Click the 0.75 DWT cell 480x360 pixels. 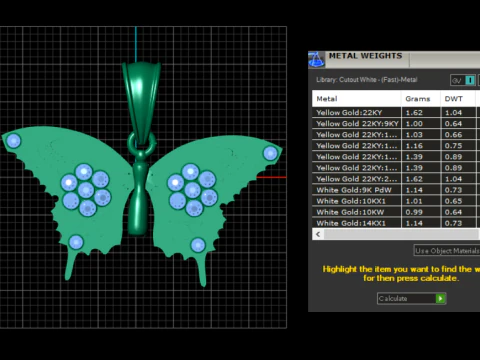[459, 146]
